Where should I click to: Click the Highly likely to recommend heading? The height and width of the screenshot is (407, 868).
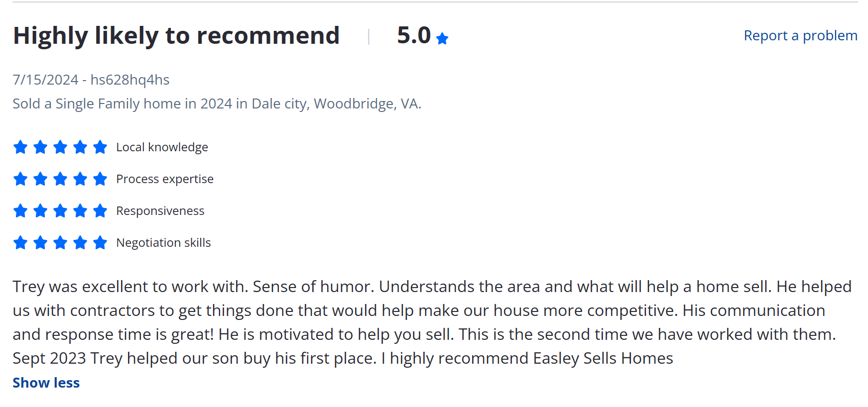[176, 36]
